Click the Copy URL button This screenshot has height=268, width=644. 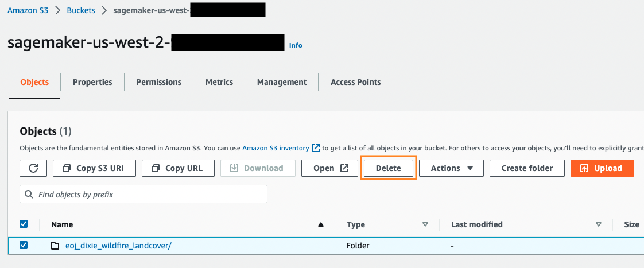(178, 168)
